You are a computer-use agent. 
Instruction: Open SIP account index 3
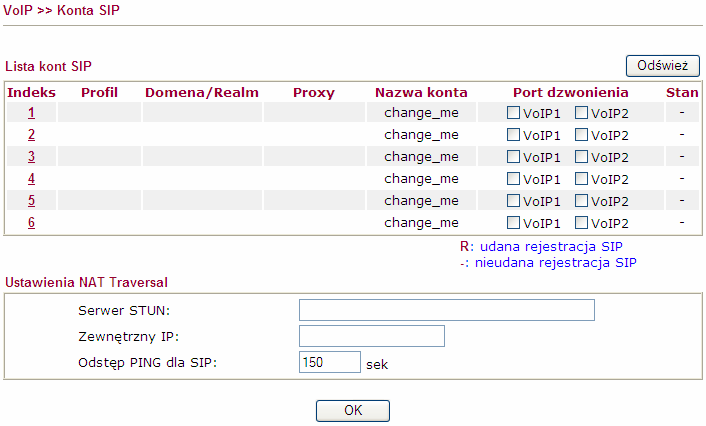point(31,156)
